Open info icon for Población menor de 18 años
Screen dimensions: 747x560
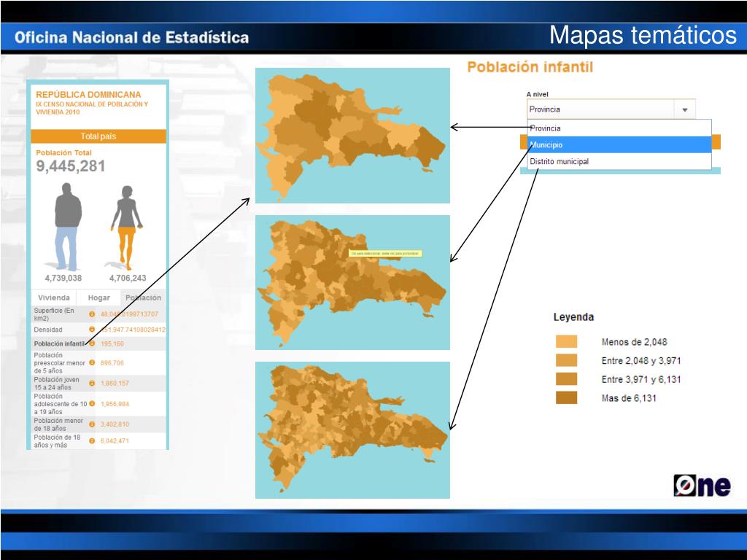click(x=92, y=424)
